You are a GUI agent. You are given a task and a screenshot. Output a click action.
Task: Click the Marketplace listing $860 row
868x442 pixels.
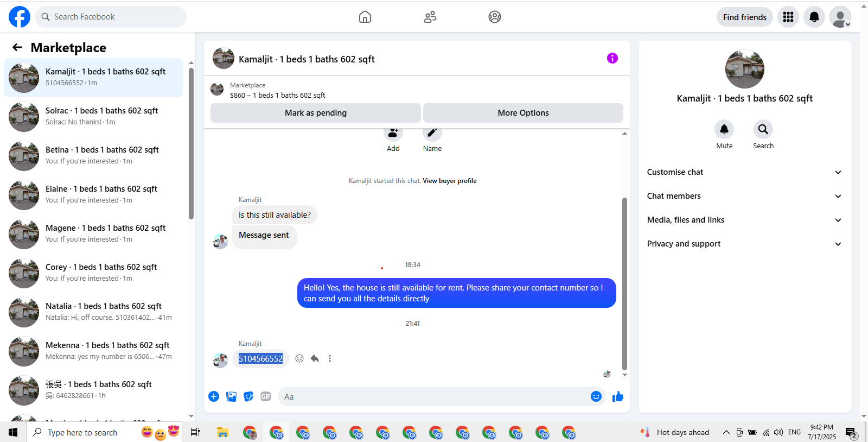[x=417, y=90]
